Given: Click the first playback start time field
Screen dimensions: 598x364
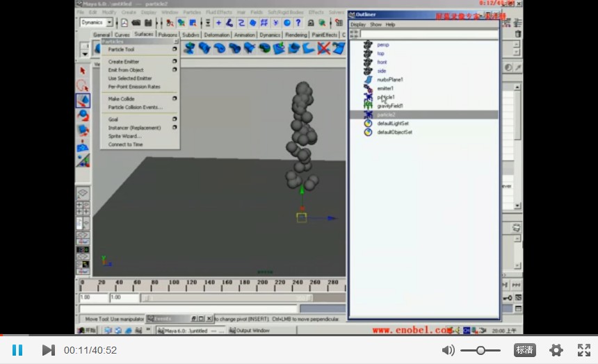Looking at the screenshot, I should click(93, 298).
